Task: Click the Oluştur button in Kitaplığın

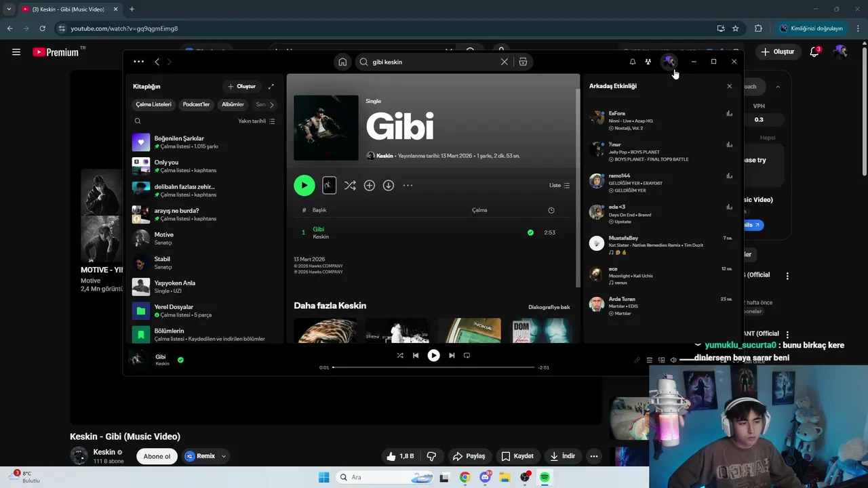Action: [241, 86]
